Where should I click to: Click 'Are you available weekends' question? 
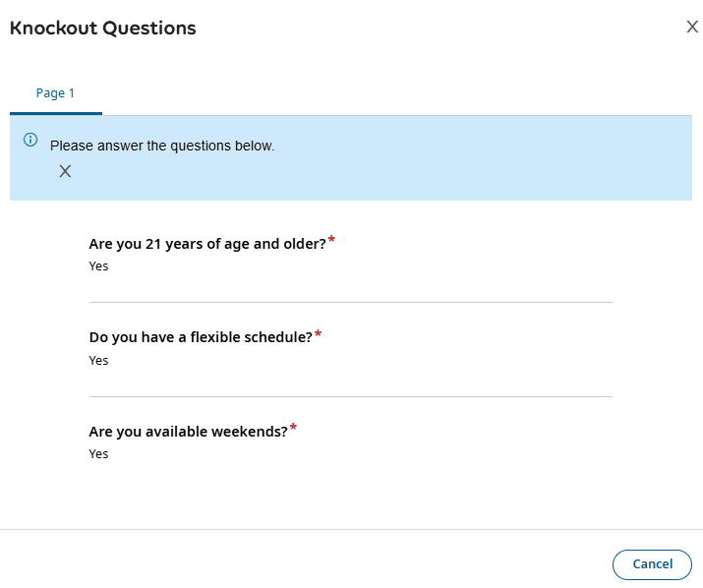188,431
